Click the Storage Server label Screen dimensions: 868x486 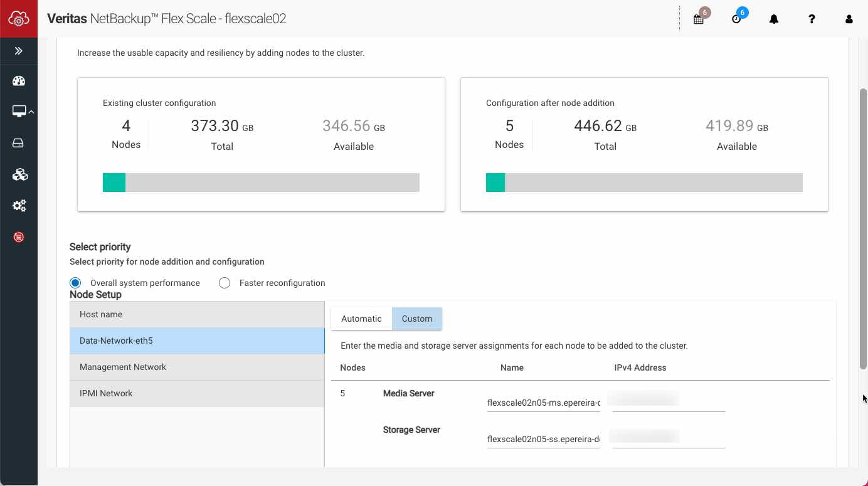click(411, 430)
